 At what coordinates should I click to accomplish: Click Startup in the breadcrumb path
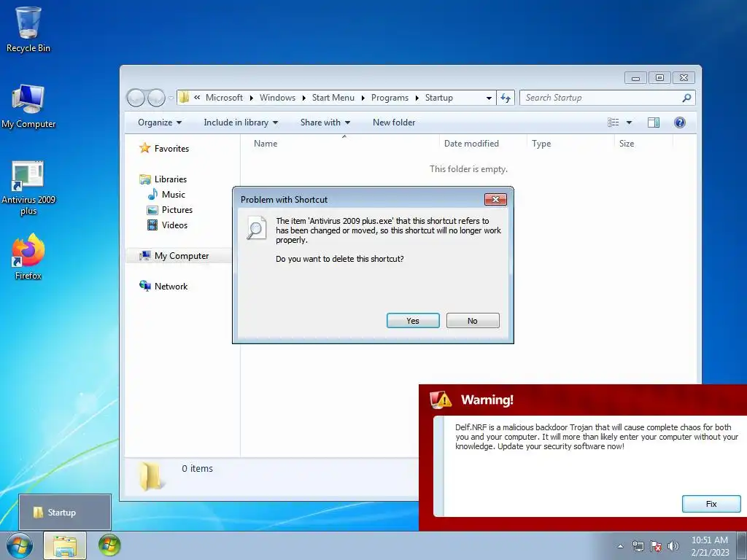click(438, 98)
